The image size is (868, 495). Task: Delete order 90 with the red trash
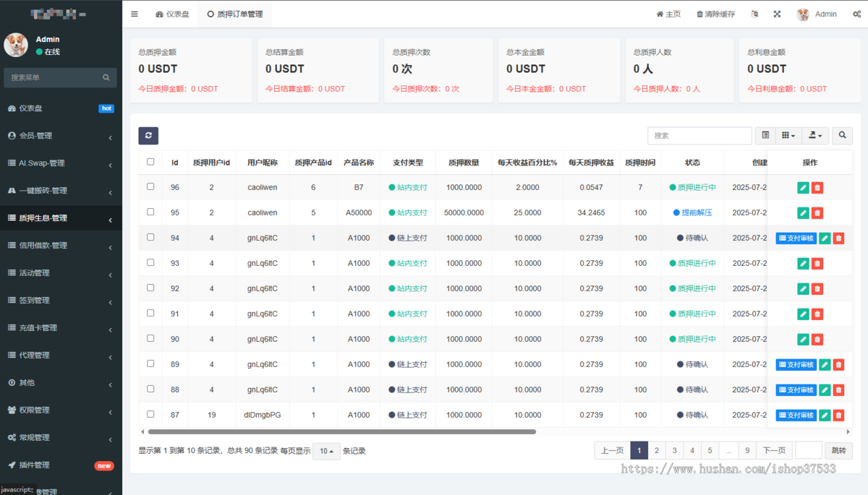[x=817, y=340]
